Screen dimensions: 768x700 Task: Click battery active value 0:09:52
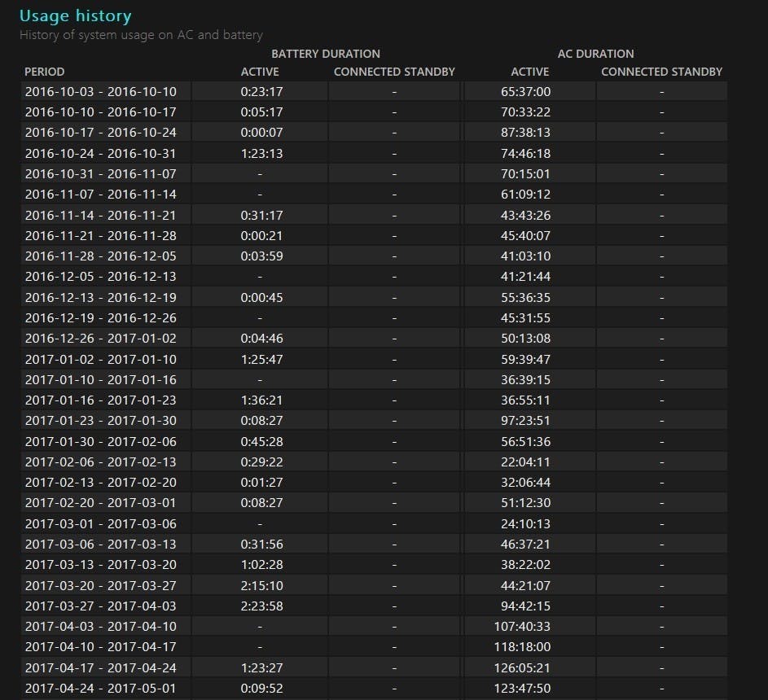point(260,688)
